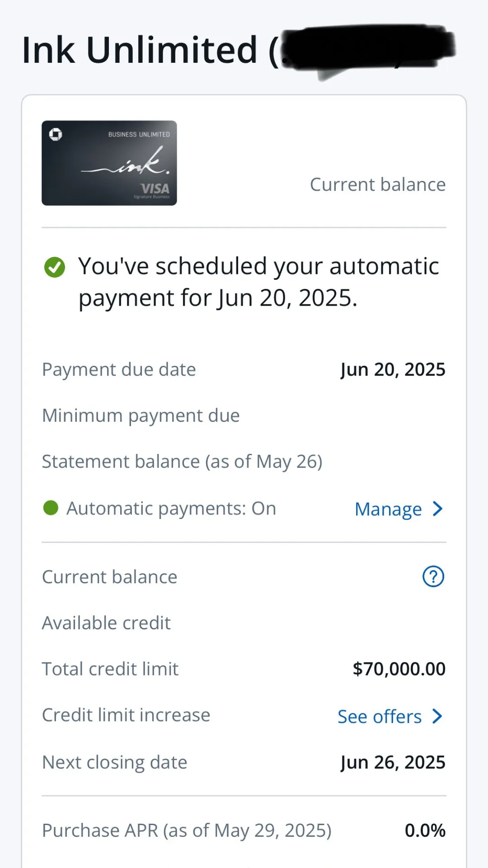Tap the scheduled automatic payment message
The width and height of the screenshot is (488, 868).
coord(258,282)
